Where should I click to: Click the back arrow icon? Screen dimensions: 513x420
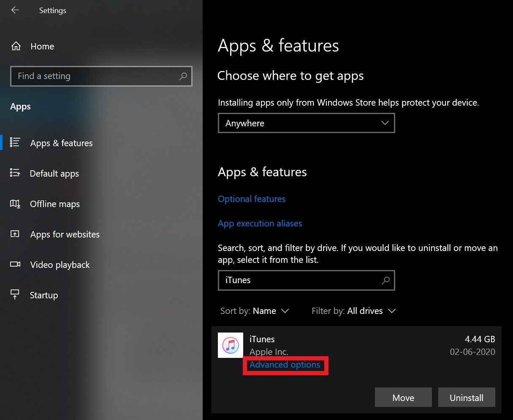tap(15, 10)
